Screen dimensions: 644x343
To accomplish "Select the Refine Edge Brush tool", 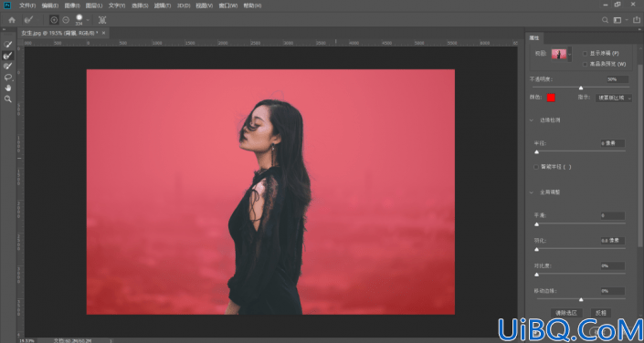I will (x=8, y=56).
